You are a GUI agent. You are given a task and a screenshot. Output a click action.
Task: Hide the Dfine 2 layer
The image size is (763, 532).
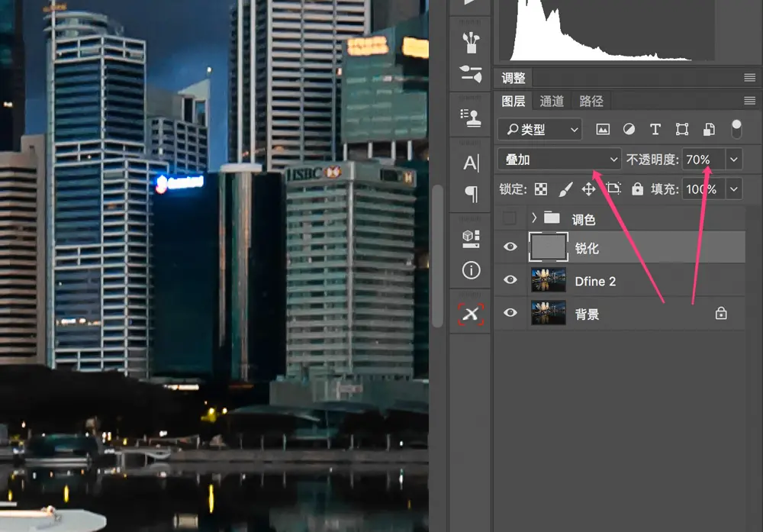coord(510,279)
